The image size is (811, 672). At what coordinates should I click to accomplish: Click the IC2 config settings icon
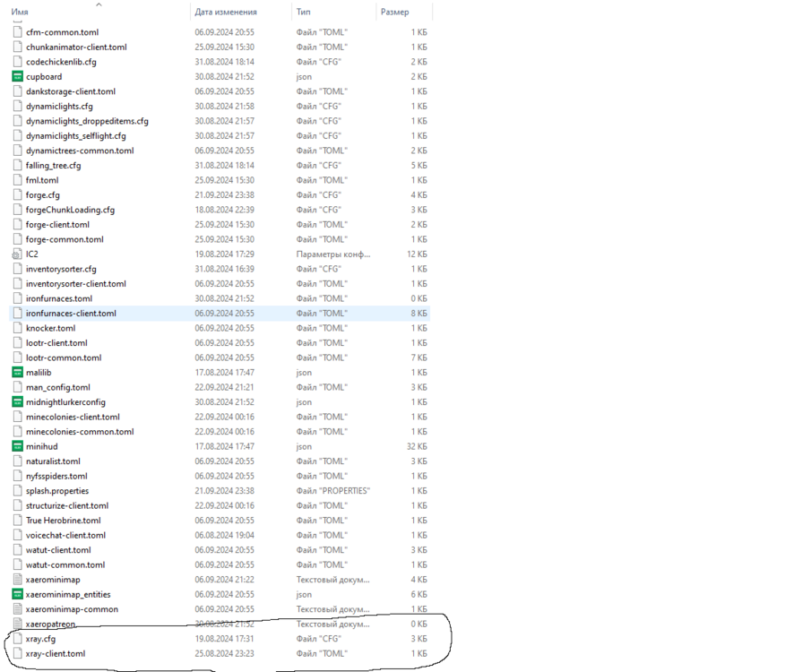pos(18,254)
